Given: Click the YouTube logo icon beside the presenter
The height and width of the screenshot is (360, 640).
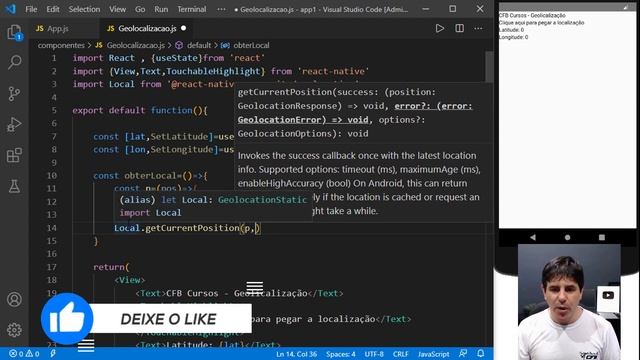Looking at the screenshot, I should [608, 295].
